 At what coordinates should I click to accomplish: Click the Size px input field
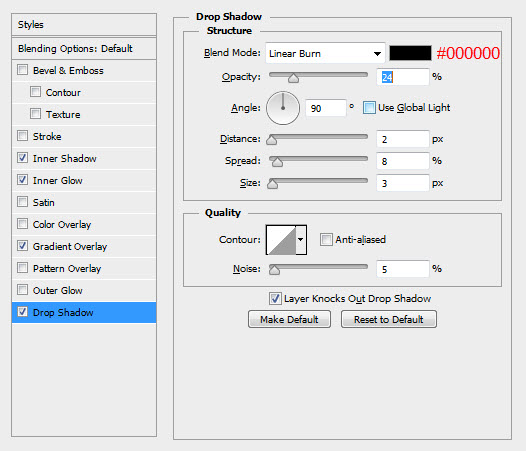(403, 183)
